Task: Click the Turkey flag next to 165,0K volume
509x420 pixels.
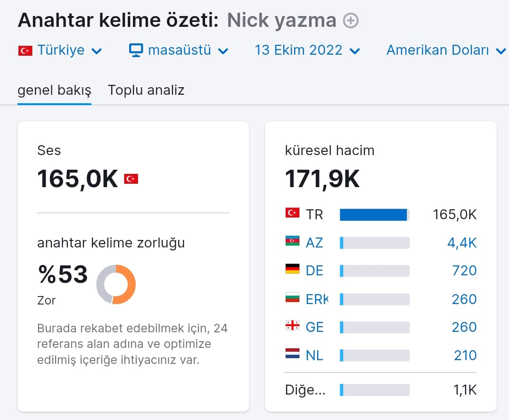Action: click(x=131, y=179)
